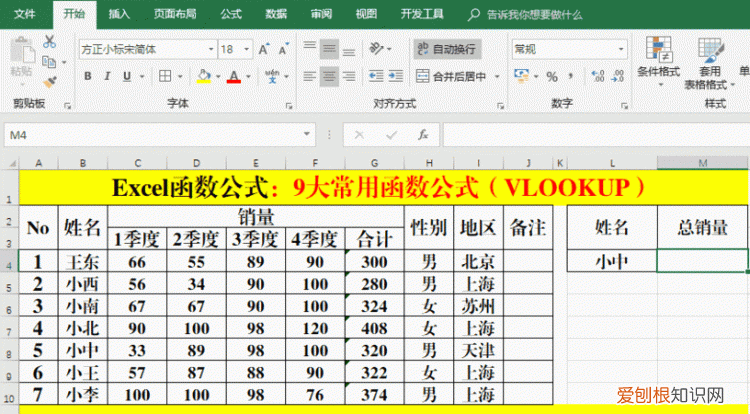Align text left
Screen dimensions: 750x414
click(310, 76)
